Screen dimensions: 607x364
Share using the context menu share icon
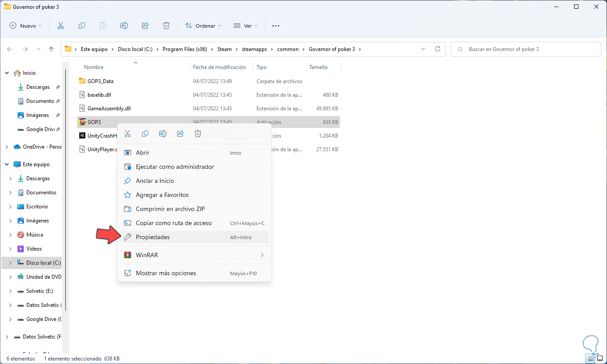point(180,134)
